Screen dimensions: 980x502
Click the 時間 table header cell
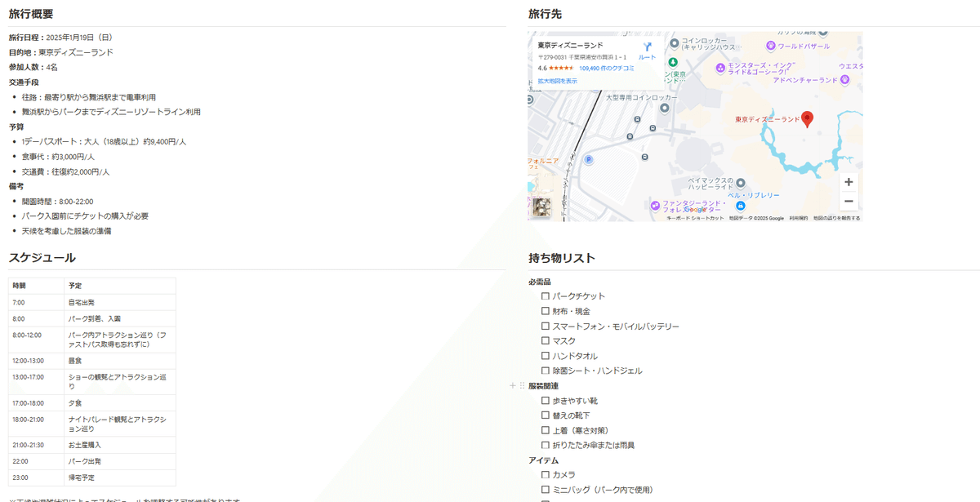37,286
